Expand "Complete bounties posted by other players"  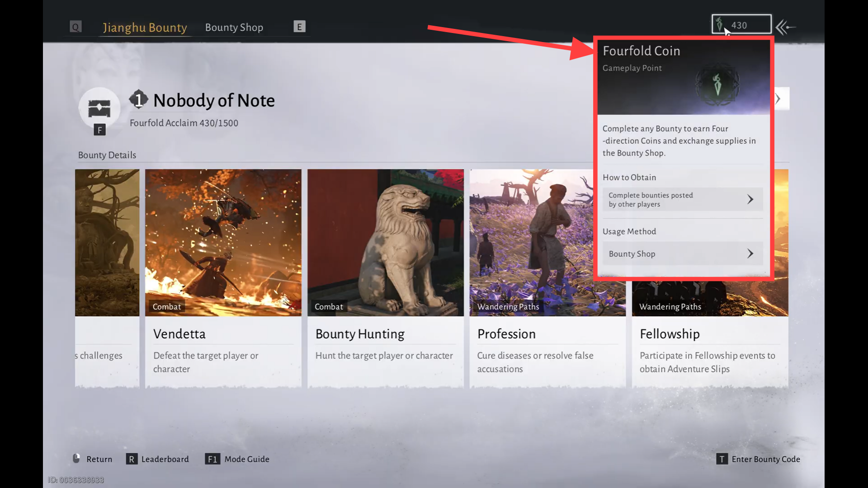pyautogui.click(x=682, y=199)
